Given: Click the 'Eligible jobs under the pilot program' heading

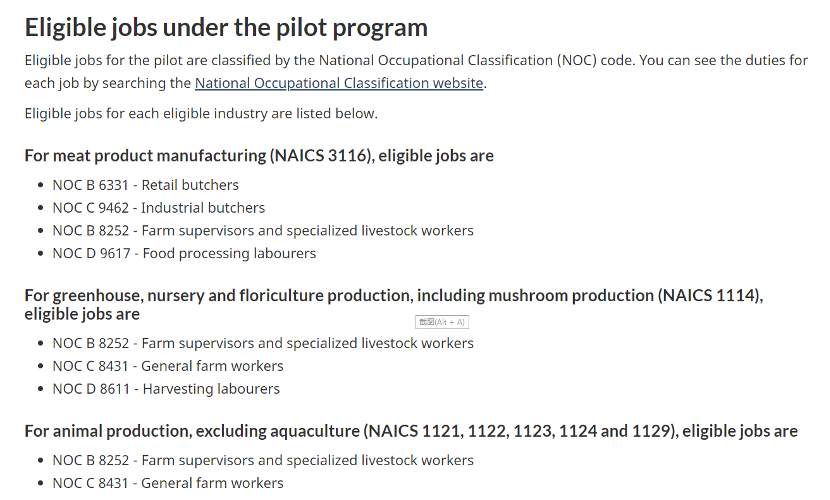Looking at the screenshot, I should click(x=226, y=27).
